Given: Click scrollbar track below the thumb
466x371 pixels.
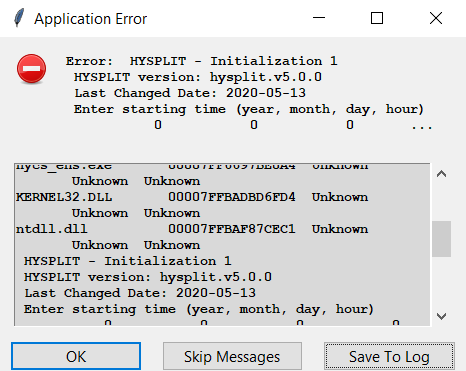Looking at the screenshot, I should 441,282.
